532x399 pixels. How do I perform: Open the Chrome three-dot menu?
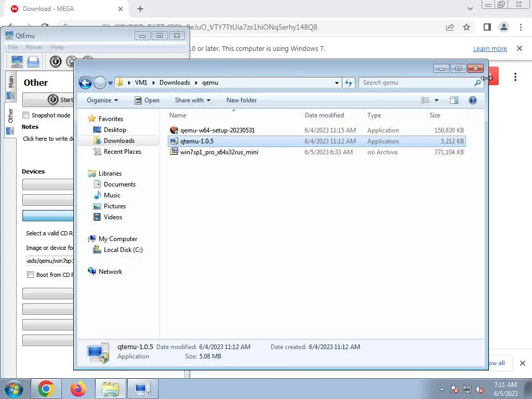point(521,27)
